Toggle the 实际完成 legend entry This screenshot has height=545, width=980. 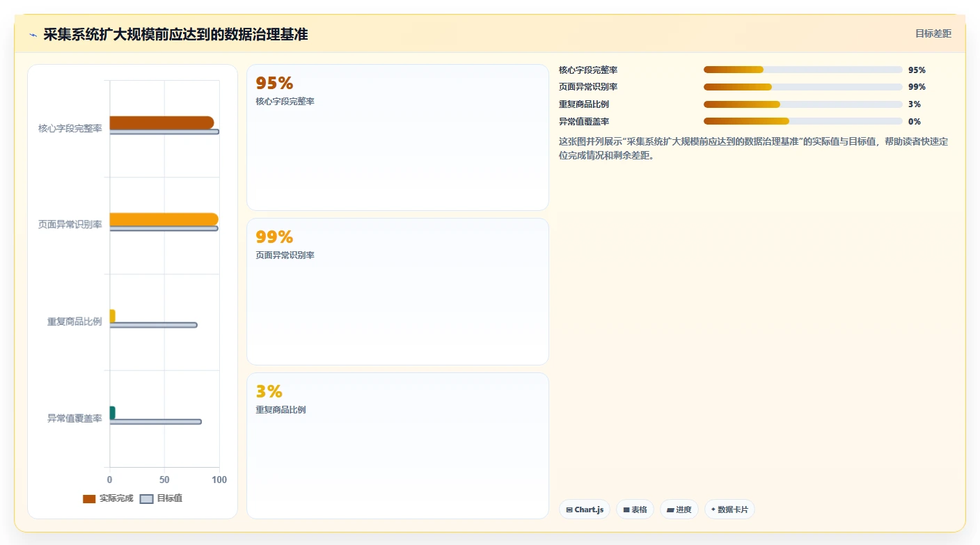point(108,498)
